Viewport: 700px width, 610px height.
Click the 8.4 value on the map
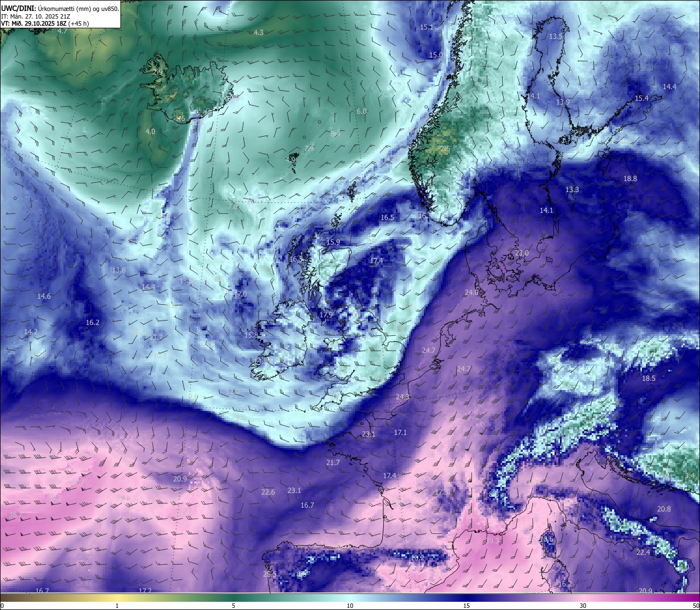(x=335, y=133)
